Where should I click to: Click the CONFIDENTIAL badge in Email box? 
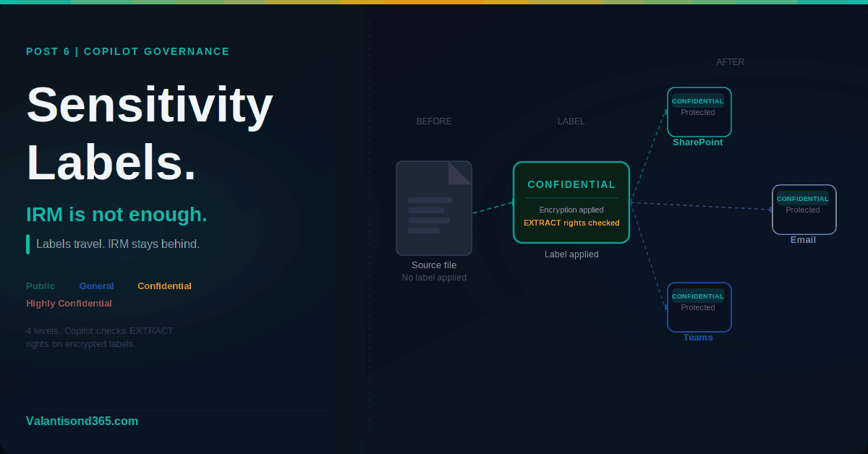(x=803, y=199)
